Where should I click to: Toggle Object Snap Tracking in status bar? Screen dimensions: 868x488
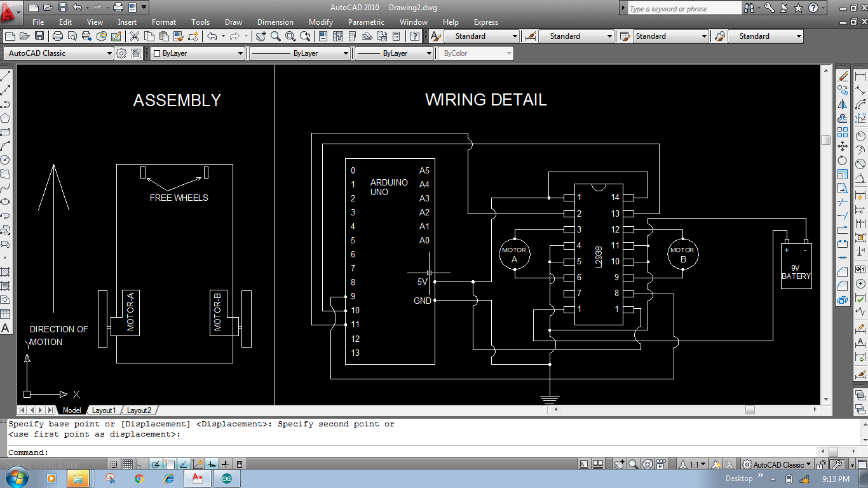click(x=184, y=464)
